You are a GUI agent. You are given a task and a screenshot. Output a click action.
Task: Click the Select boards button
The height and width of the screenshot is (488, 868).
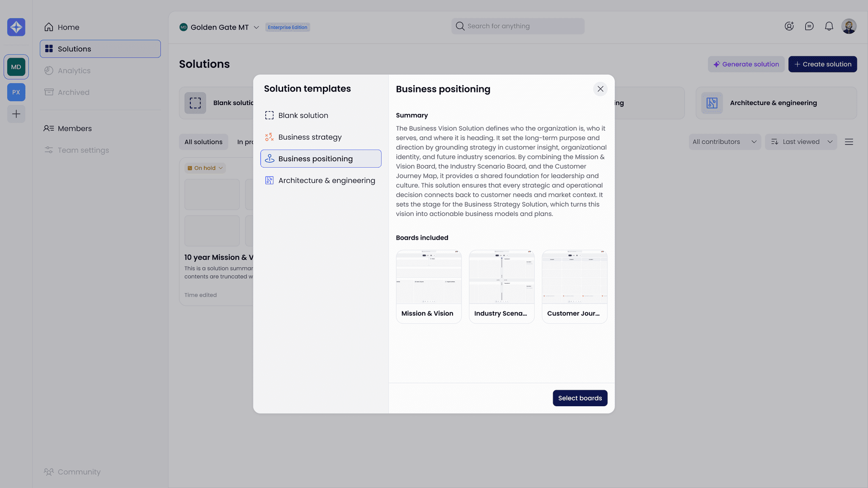[x=580, y=398]
